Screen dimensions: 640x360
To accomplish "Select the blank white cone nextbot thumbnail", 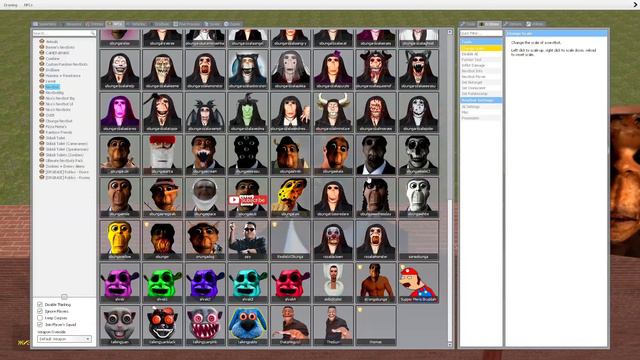I will pos(290,240).
